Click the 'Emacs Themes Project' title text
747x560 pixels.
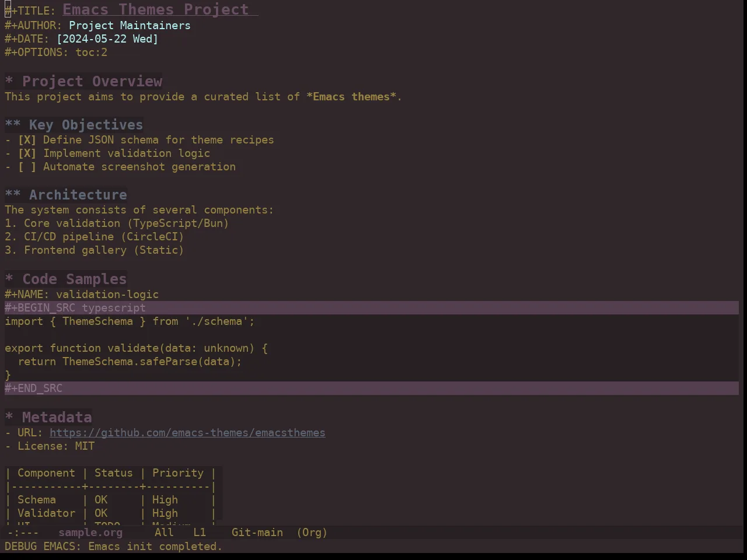click(x=156, y=10)
